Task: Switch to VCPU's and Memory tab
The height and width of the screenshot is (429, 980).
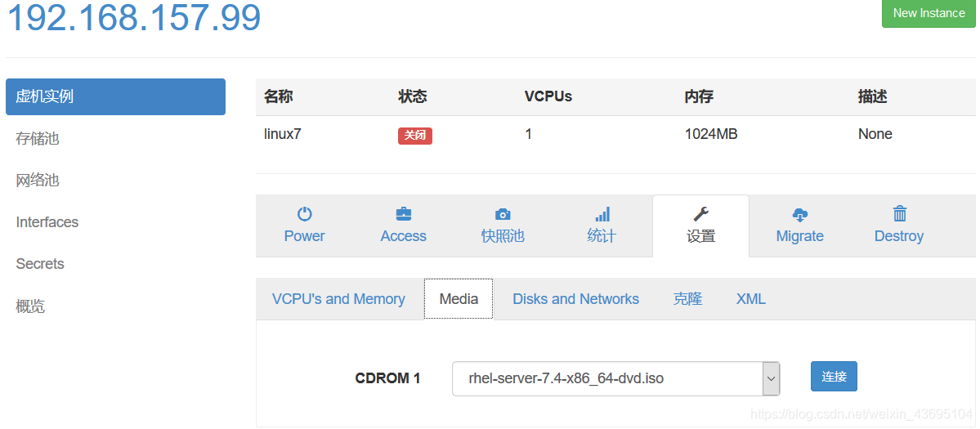Action: (338, 299)
